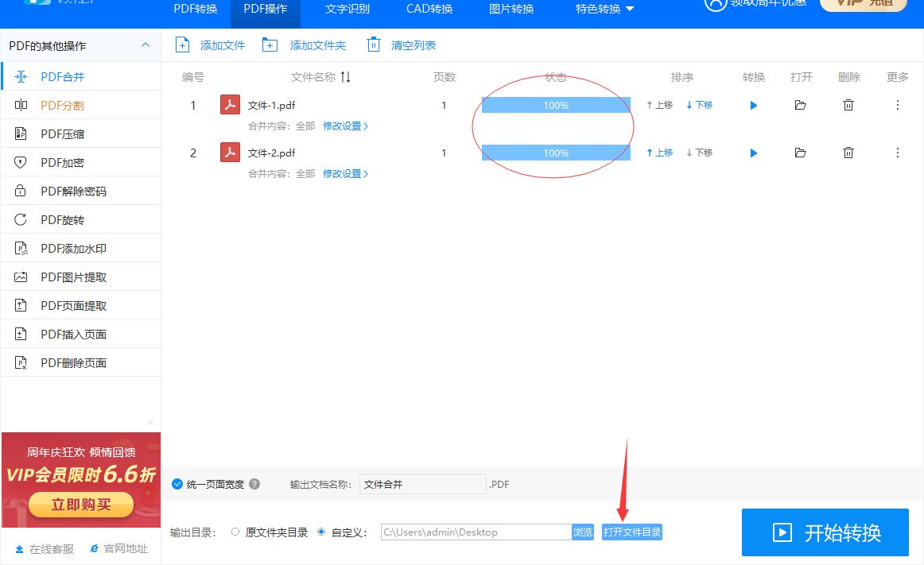Open 修改设置 for 文件-1.pdf
Image resolution: width=924 pixels, height=565 pixels.
(x=345, y=126)
